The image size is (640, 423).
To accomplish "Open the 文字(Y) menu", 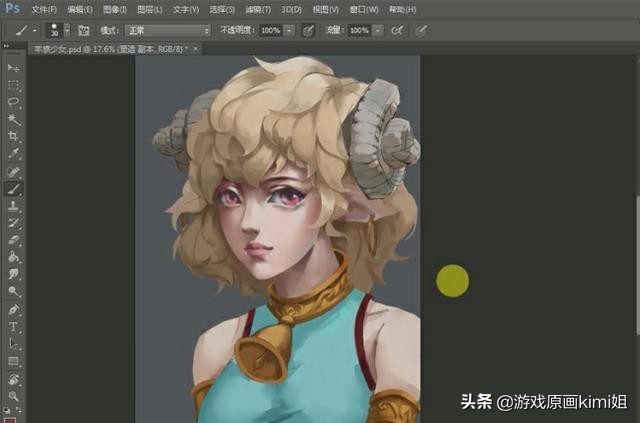I will click(186, 9).
